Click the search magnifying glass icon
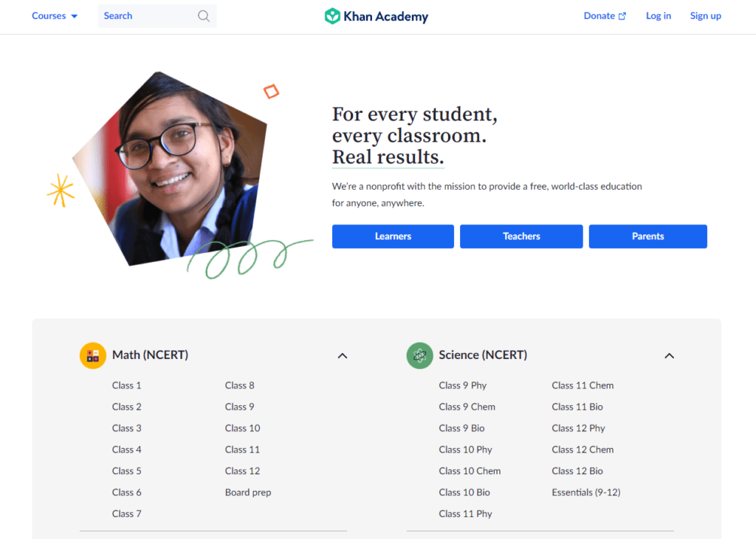Screen dimensions: 756x539 click(x=204, y=16)
